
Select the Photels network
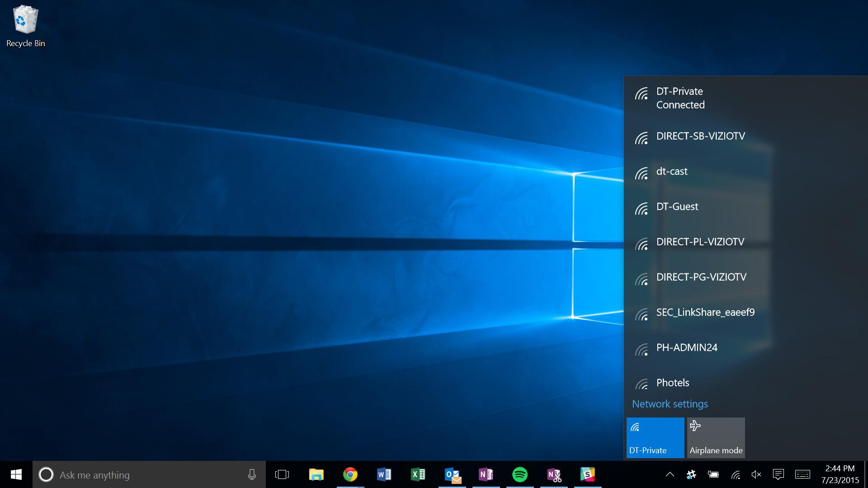click(x=745, y=380)
